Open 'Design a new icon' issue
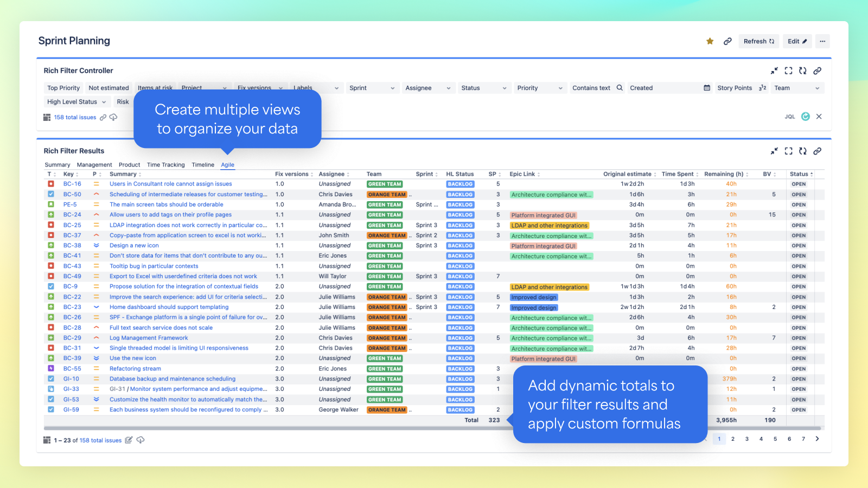 [134, 246]
